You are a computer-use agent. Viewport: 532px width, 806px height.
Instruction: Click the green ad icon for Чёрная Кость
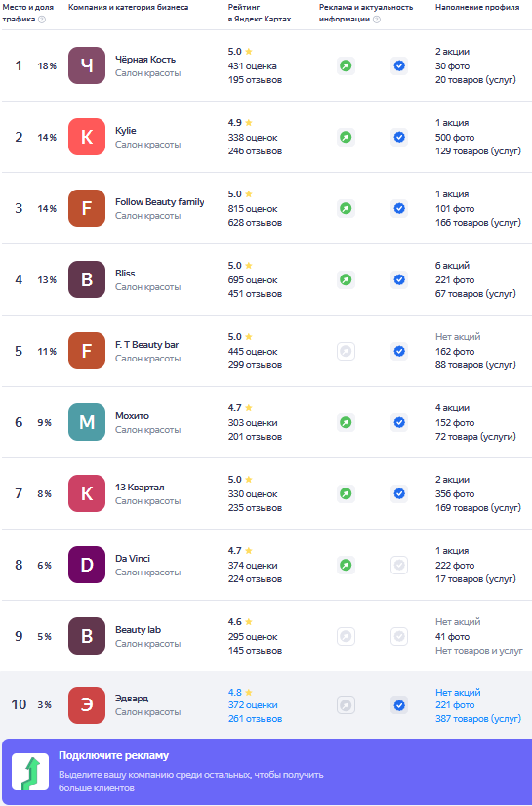point(347,65)
